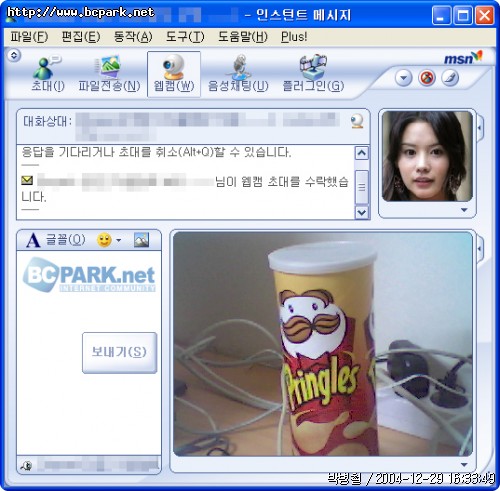Click the webcam video feed
This screenshot has height=491, width=500.
coord(323,344)
